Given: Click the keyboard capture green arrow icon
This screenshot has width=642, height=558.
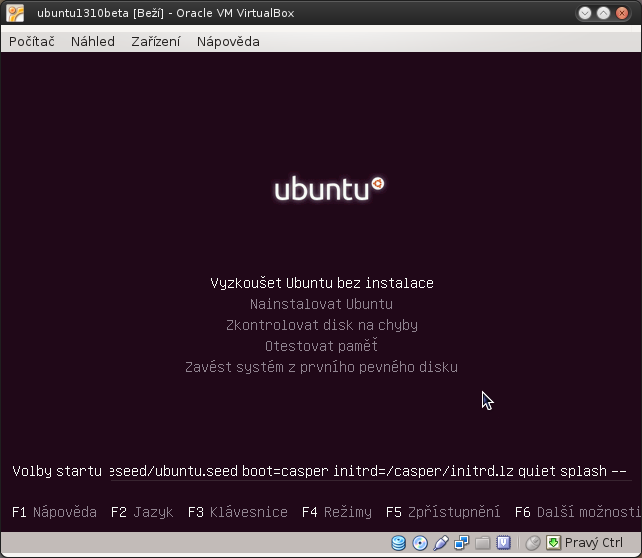Looking at the screenshot, I should [553, 543].
